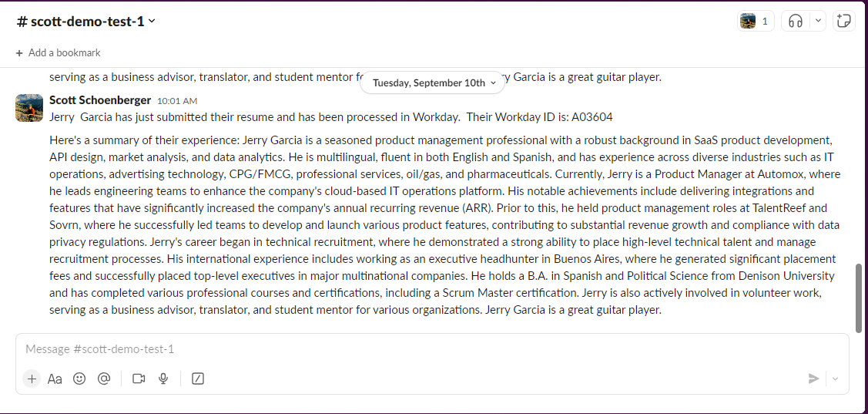Screen dimensions: 868x414
Task: Open the Tuesday, September 10th date jump menu
Action: [432, 82]
